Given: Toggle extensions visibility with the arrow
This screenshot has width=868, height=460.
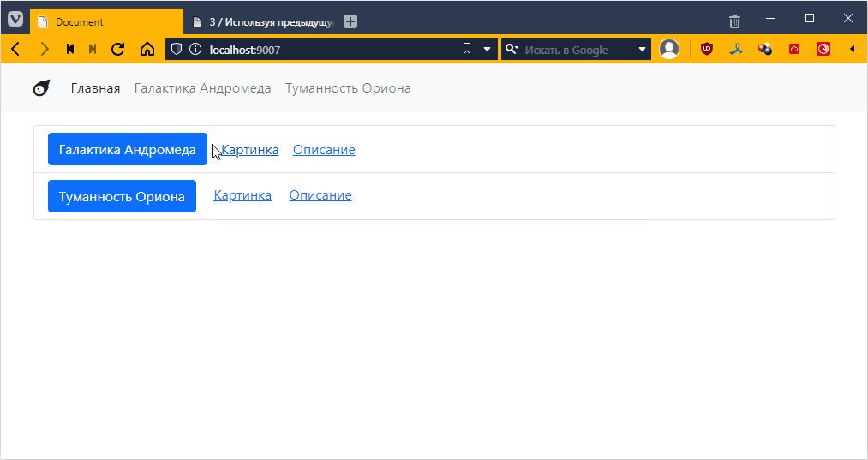Looking at the screenshot, I should (852, 50).
